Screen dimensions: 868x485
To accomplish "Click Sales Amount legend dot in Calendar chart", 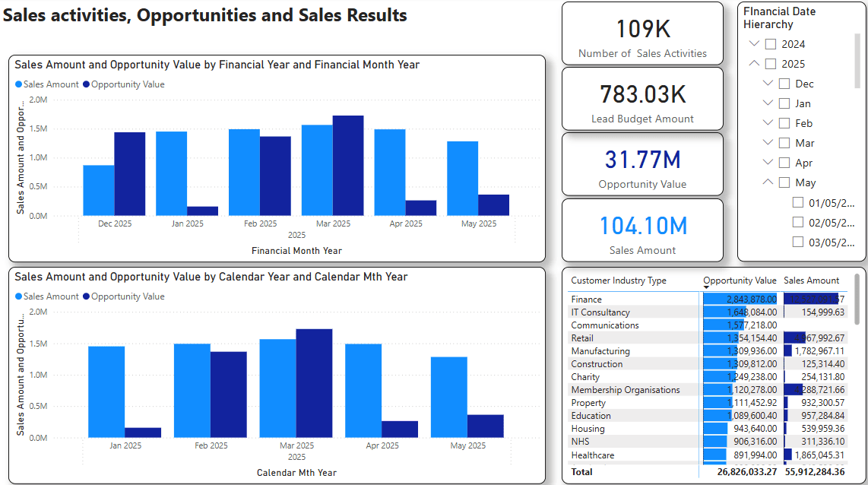I will pyautogui.click(x=19, y=296).
